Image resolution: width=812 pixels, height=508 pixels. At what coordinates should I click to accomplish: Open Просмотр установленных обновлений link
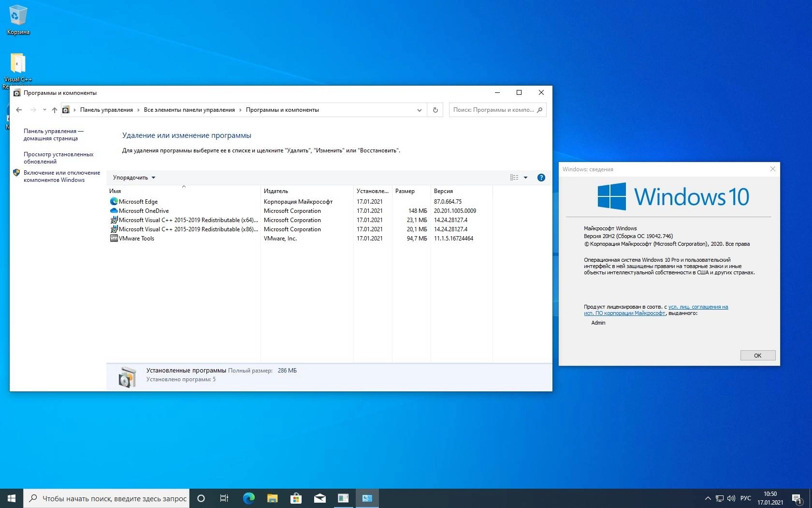pos(58,158)
